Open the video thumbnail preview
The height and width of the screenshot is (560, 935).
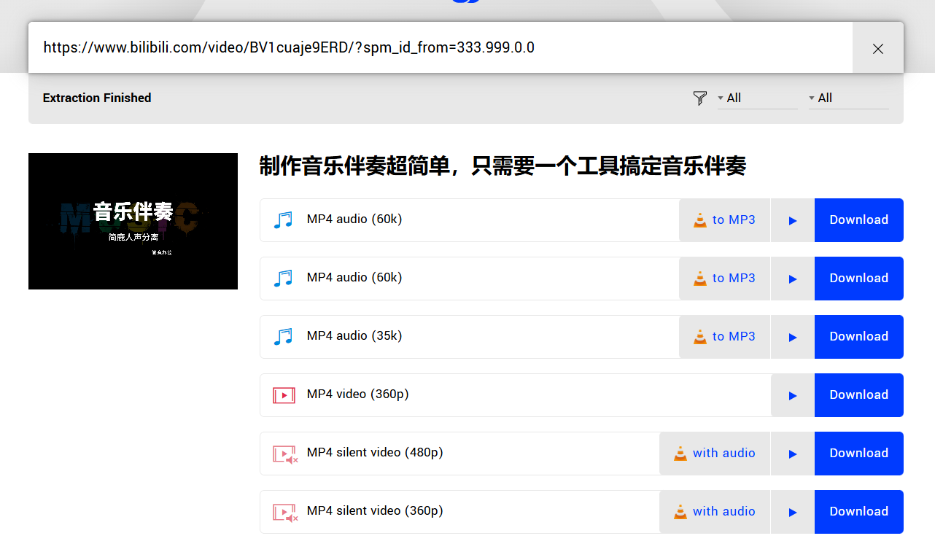133,221
